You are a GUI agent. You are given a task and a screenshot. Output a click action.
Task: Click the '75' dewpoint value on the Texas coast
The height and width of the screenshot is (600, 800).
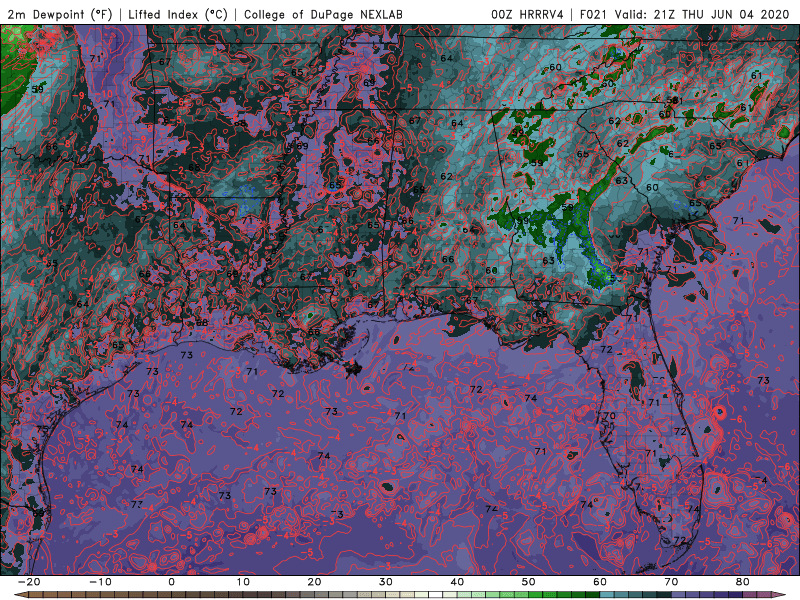[42, 430]
